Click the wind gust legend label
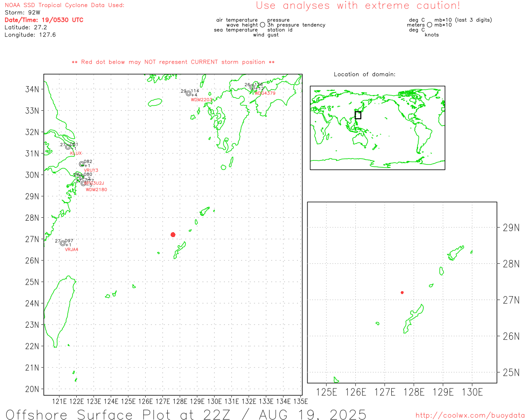The width and height of the screenshot is (525, 420). point(266,35)
